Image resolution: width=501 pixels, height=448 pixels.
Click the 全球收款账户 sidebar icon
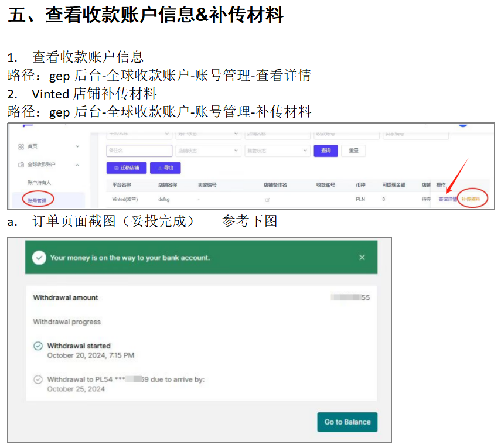(x=21, y=165)
